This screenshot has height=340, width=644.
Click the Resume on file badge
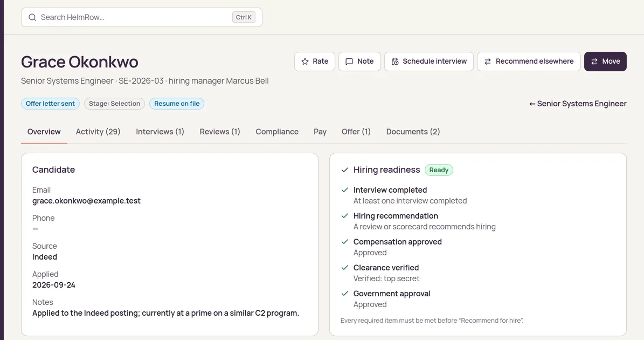pos(177,104)
